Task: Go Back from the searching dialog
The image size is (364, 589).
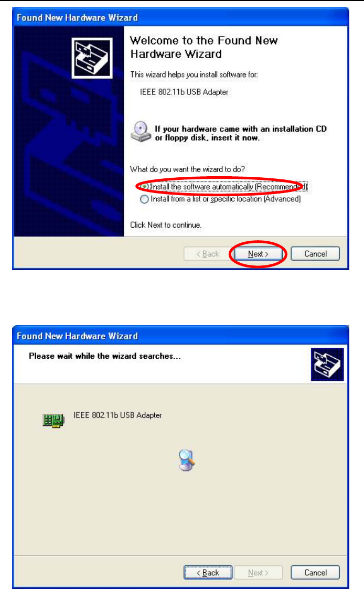Action: (x=208, y=572)
